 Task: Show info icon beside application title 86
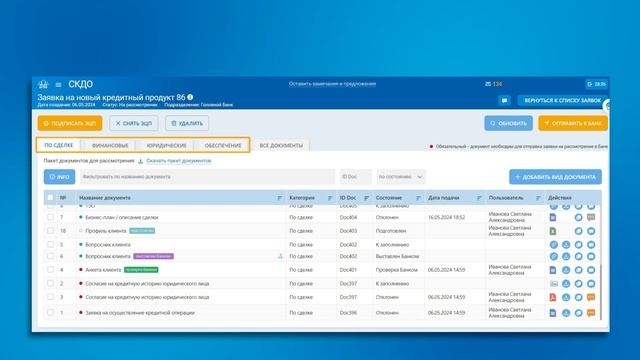pyautogui.click(x=190, y=97)
